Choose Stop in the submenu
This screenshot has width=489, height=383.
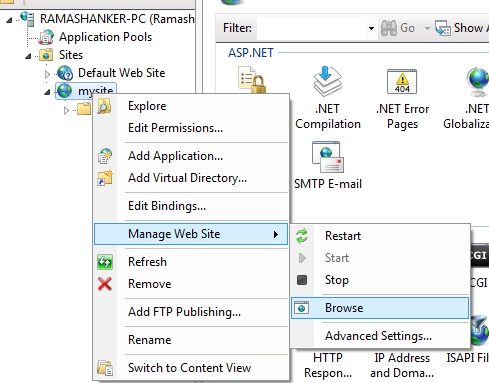[380, 280]
